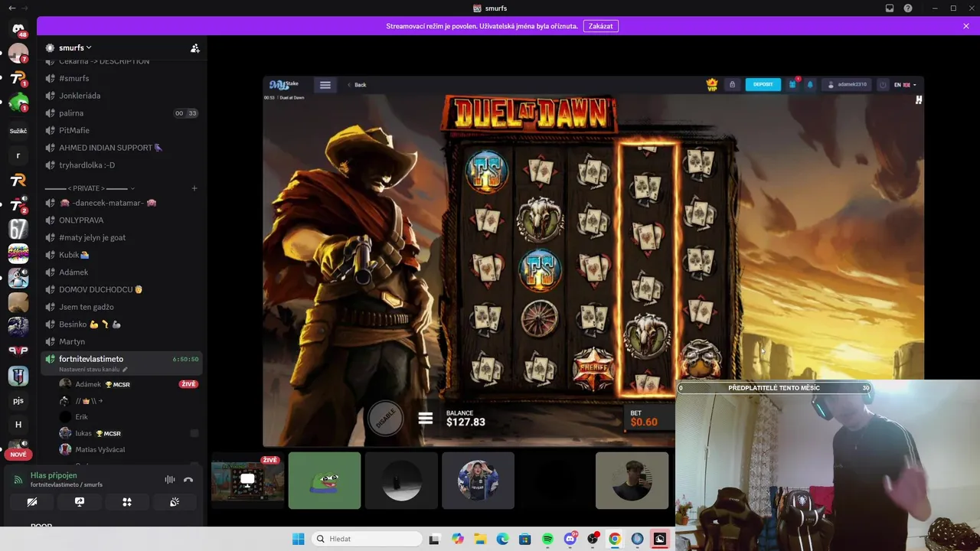This screenshot has width=980, height=551.
Task: View voice connection signal details
Action: (18, 480)
